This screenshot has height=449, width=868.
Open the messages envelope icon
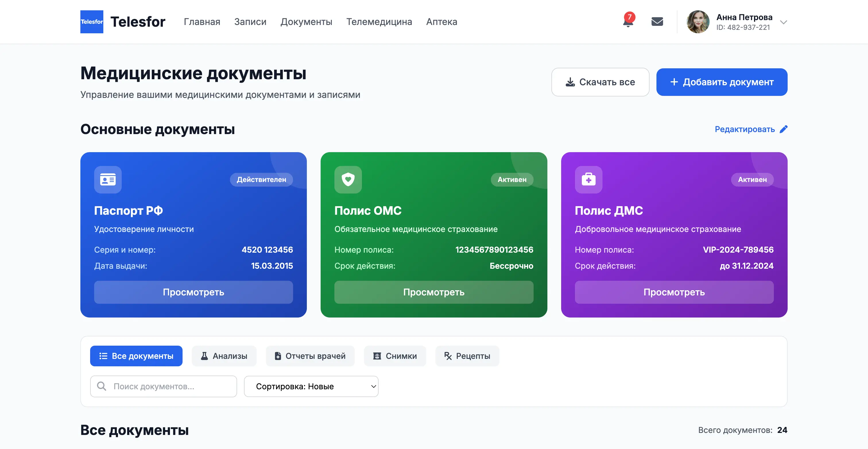pyautogui.click(x=657, y=22)
